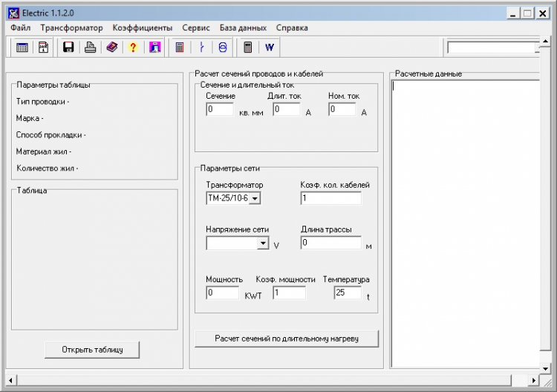
Task: Click the horizontal scrollbar left arrow
Action: coord(10,381)
